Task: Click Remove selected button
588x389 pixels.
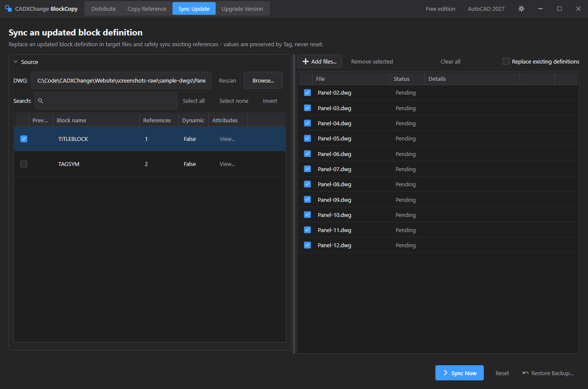Action: (372, 61)
